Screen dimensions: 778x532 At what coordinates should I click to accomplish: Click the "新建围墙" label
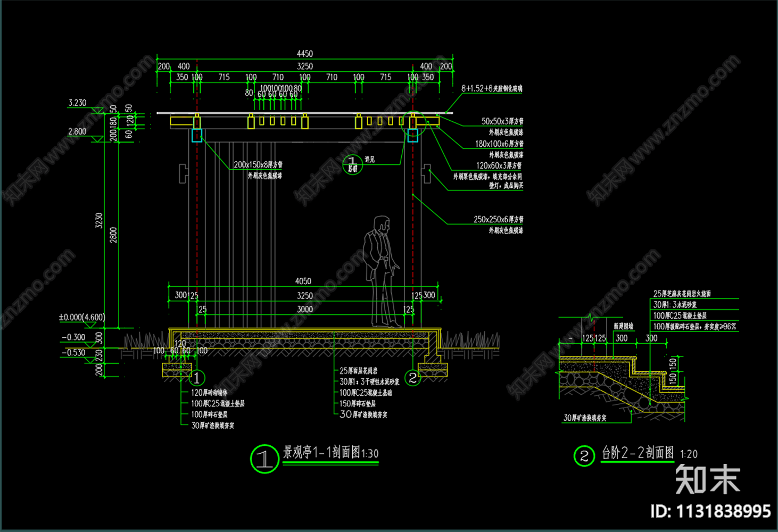tap(623, 326)
